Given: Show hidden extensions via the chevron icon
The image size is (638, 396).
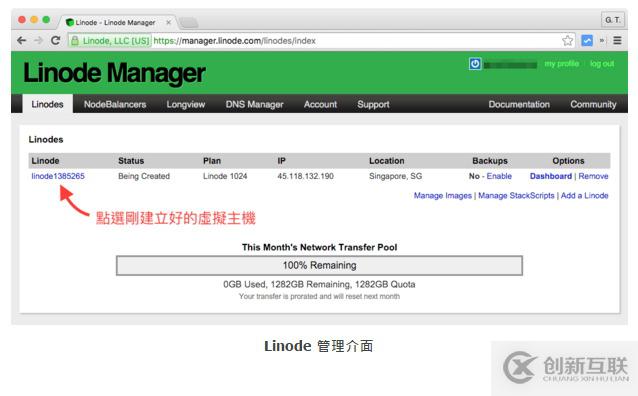Looking at the screenshot, I should point(602,41).
